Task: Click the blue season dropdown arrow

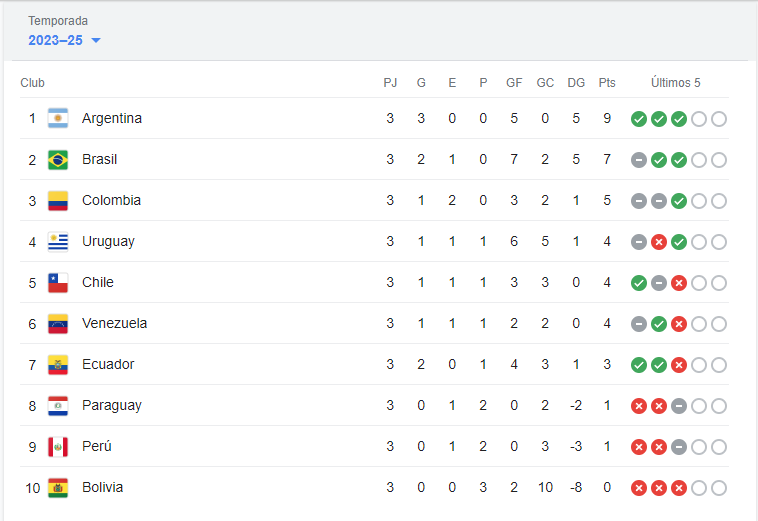Action: click(96, 41)
